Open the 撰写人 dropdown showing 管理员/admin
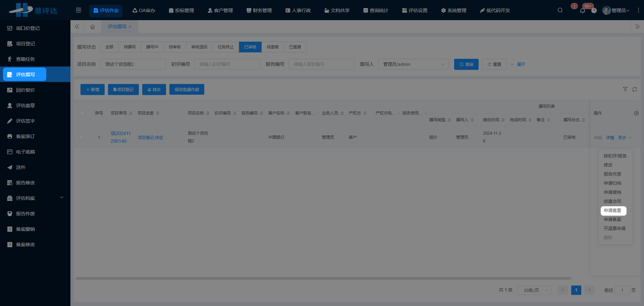644x306 pixels. 413,64
